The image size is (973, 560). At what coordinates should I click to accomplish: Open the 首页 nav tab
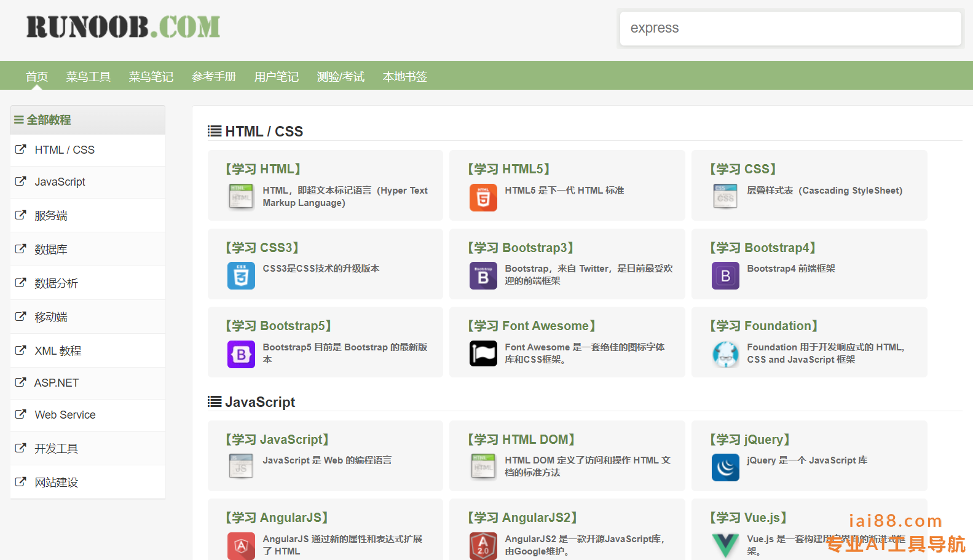[x=37, y=77]
